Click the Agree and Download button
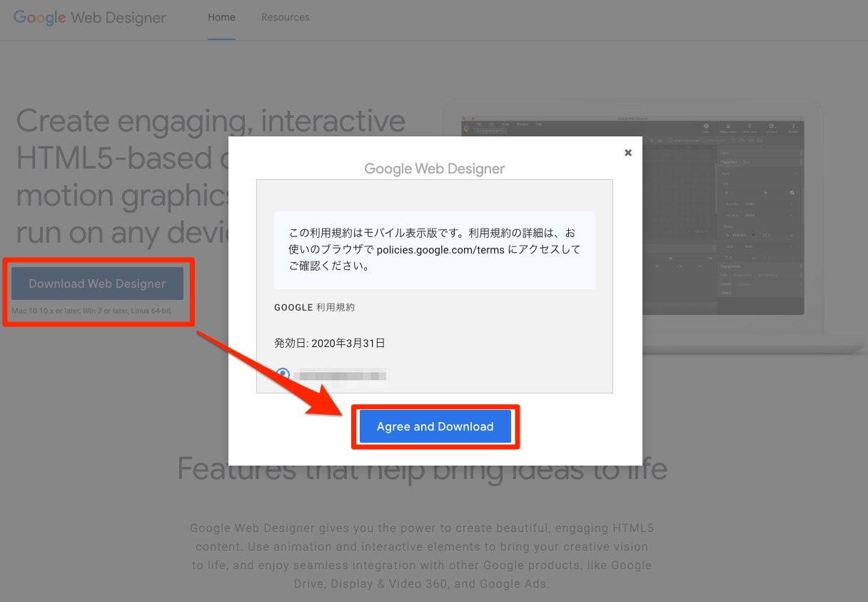868x602 pixels. coord(435,426)
